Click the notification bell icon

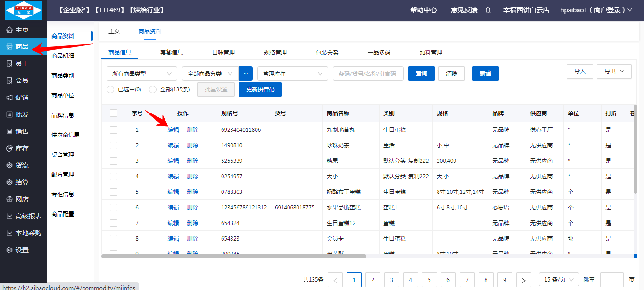(488, 10)
